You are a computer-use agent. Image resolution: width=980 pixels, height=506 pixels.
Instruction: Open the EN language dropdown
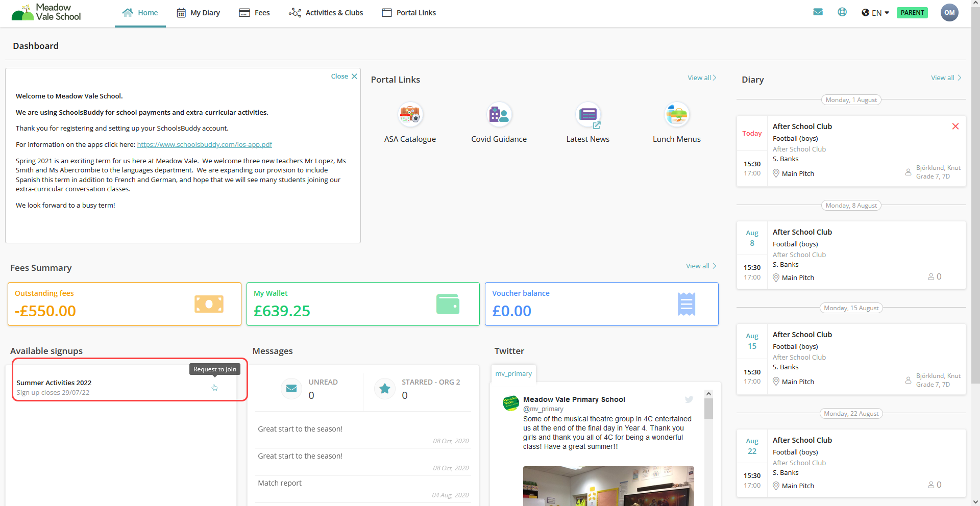[x=875, y=13]
